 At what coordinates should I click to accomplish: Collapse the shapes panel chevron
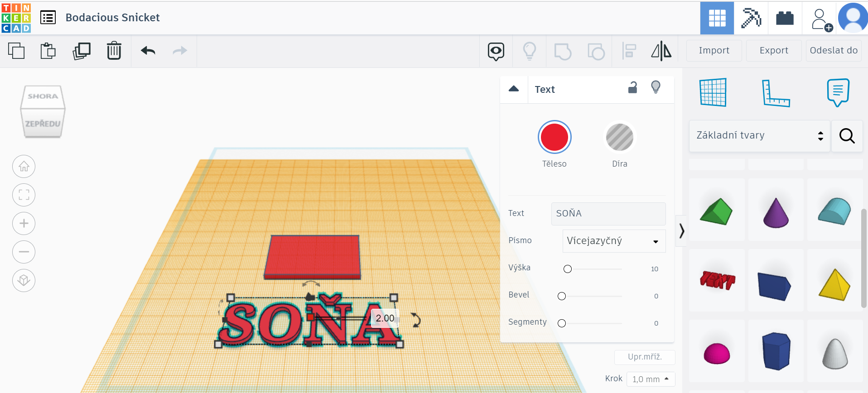(681, 231)
